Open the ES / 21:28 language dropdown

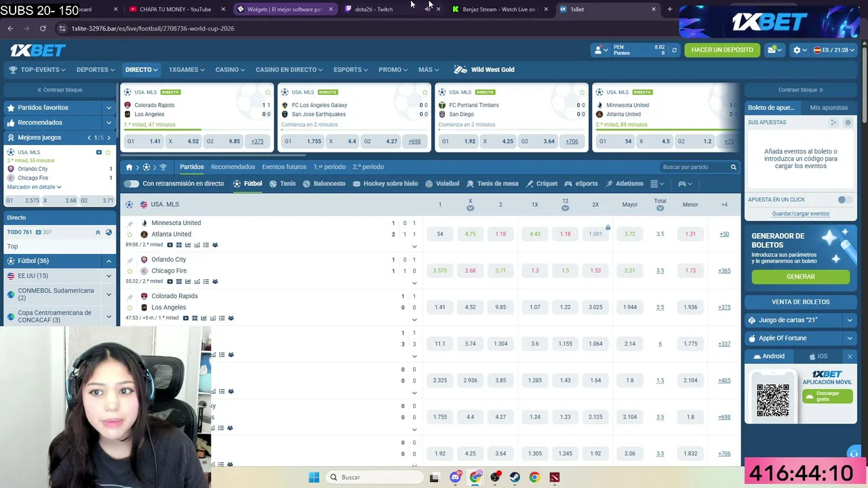(x=835, y=50)
